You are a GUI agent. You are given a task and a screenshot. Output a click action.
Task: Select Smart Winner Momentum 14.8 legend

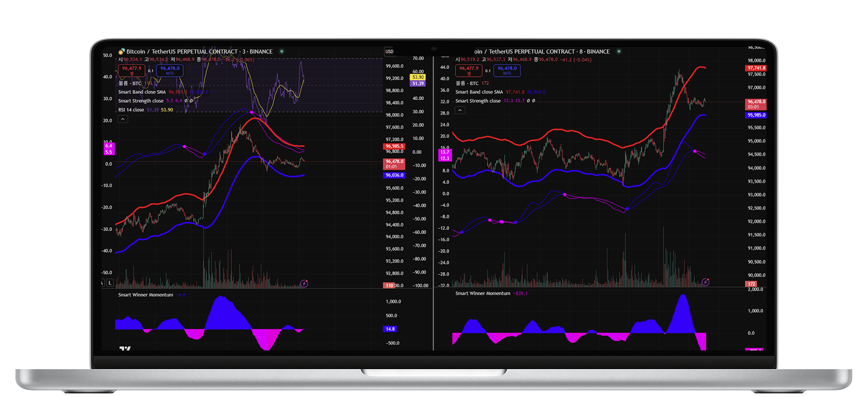pos(152,295)
